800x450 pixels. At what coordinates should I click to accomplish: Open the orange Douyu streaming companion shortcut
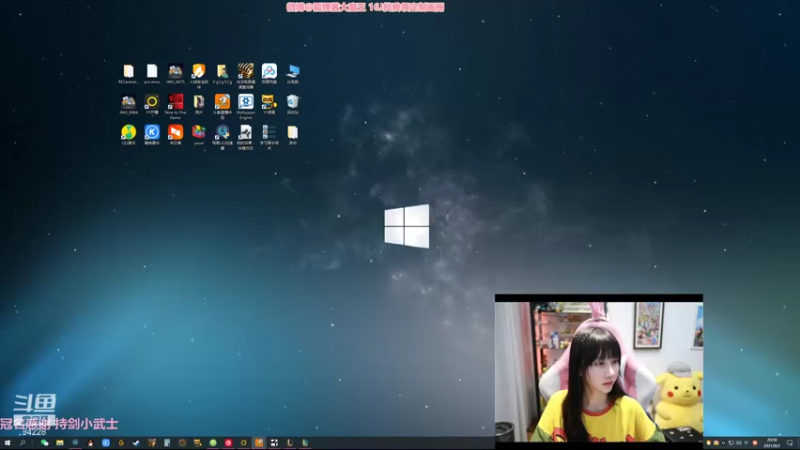[x=222, y=106]
